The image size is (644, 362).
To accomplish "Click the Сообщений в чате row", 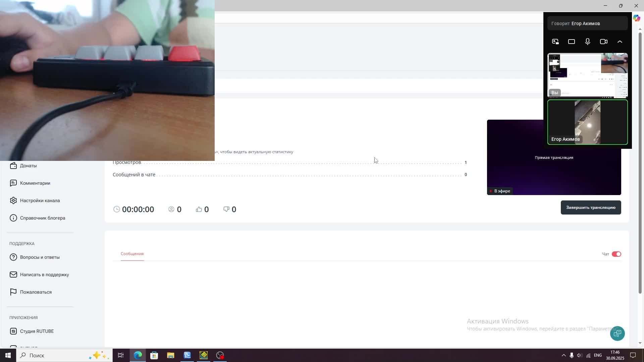I will click(290, 175).
